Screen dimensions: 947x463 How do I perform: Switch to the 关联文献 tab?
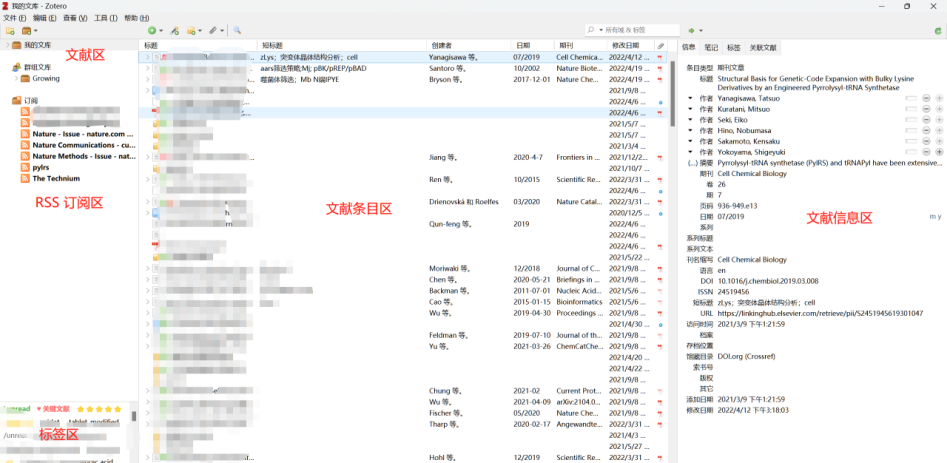763,47
